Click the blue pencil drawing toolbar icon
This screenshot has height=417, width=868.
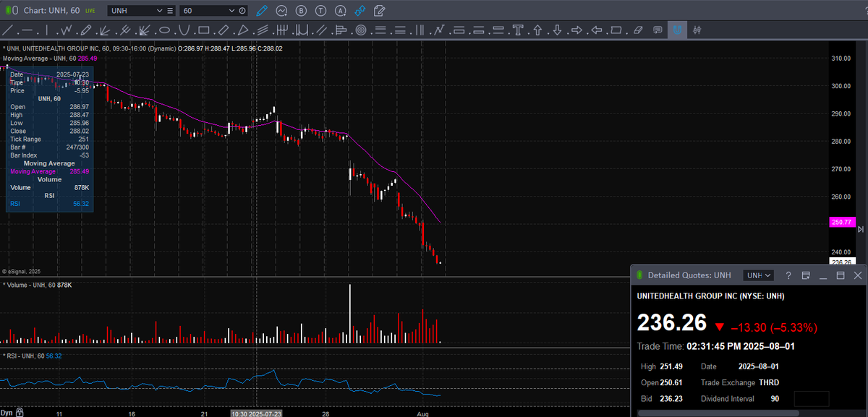[262, 11]
